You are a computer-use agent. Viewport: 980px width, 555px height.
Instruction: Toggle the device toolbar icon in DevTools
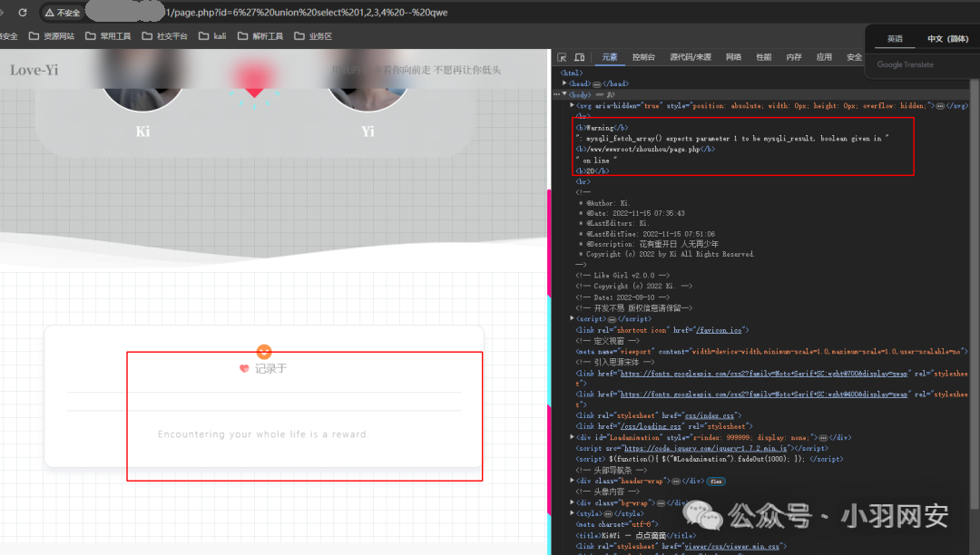point(579,57)
